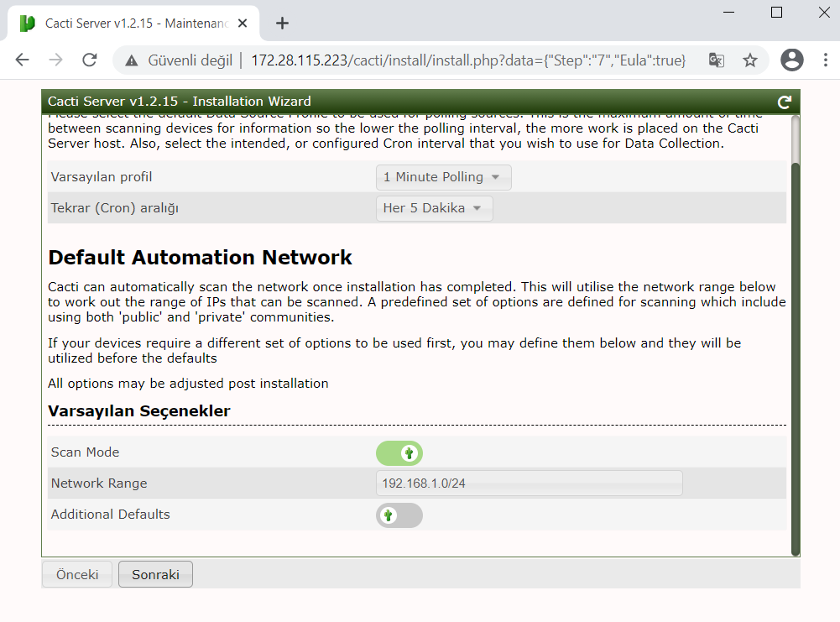Screen dimensions: 840x622
Task: Click the browser address bar URL
Action: [x=468, y=60]
